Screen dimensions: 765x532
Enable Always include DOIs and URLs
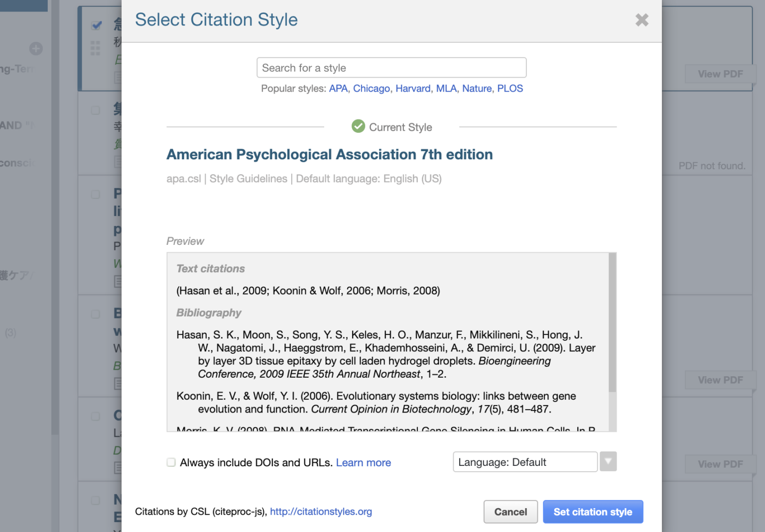pos(171,462)
